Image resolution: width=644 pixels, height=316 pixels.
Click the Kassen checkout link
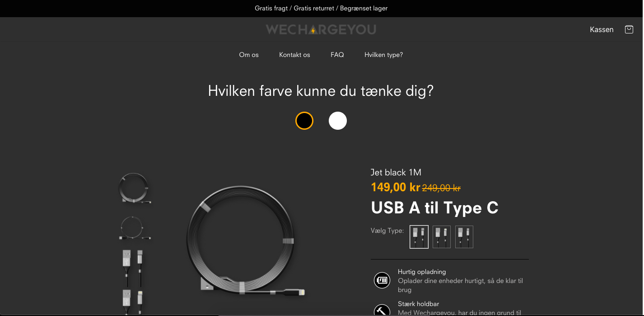[602, 29]
